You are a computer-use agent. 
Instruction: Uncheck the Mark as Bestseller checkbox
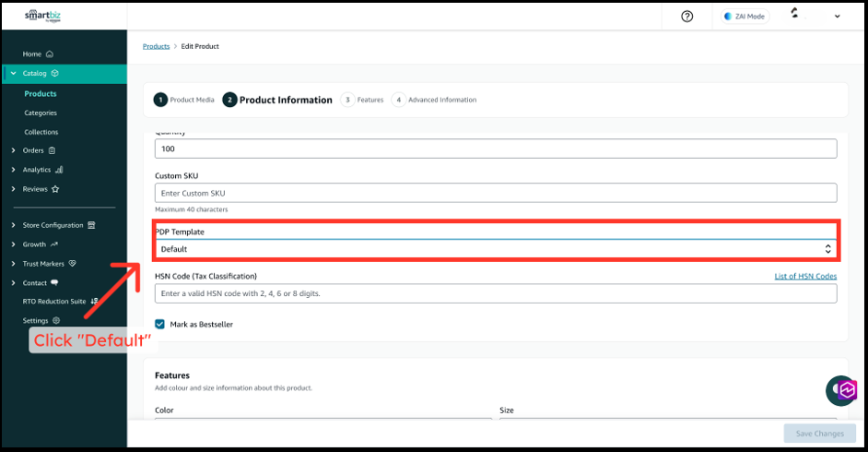(160, 325)
